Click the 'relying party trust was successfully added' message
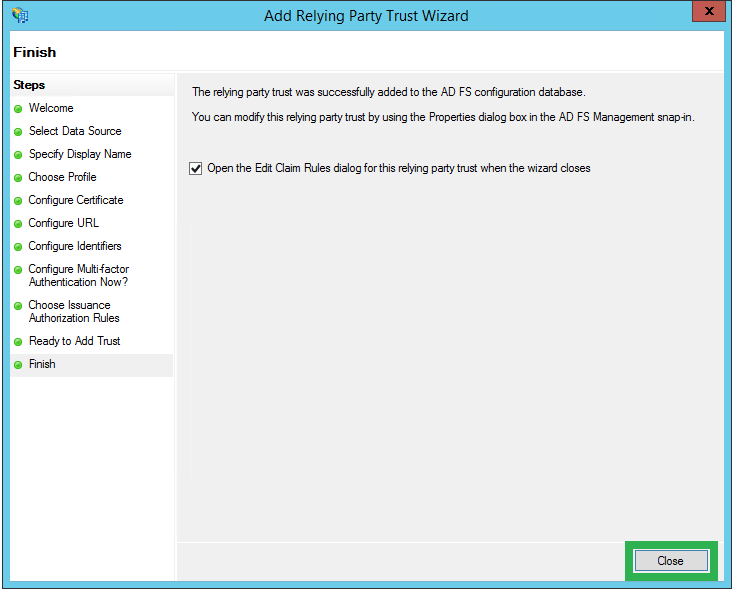This screenshot has height=591, width=732. point(388,92)
